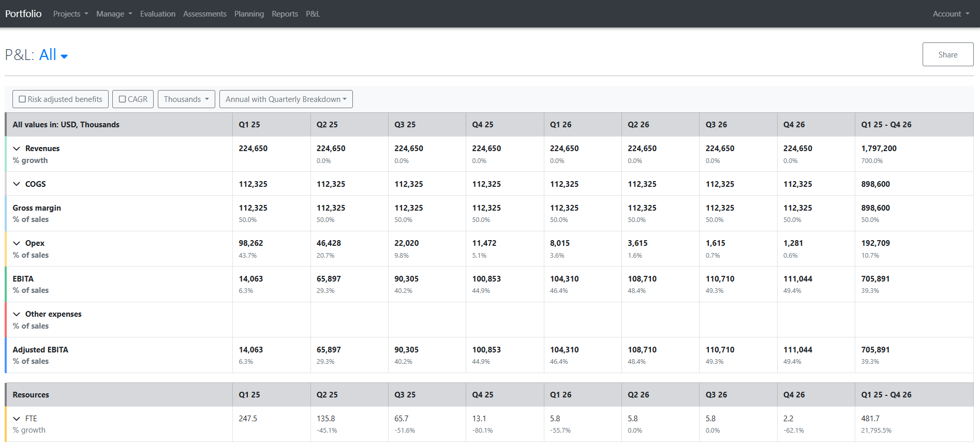Go to the Evaluation page
The width and height of the screenshot is (980, 443).
(157, 14)
